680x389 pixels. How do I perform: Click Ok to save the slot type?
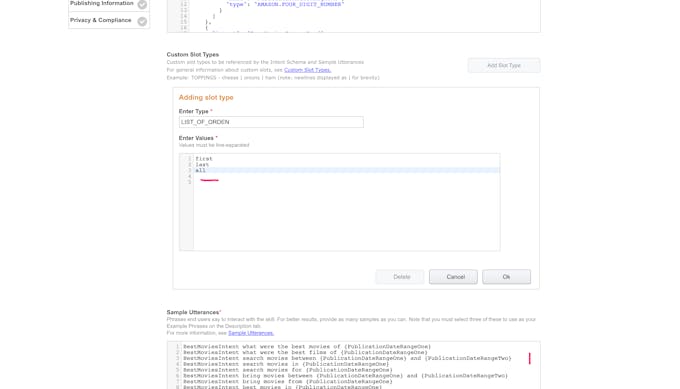(x=507, y=277)
